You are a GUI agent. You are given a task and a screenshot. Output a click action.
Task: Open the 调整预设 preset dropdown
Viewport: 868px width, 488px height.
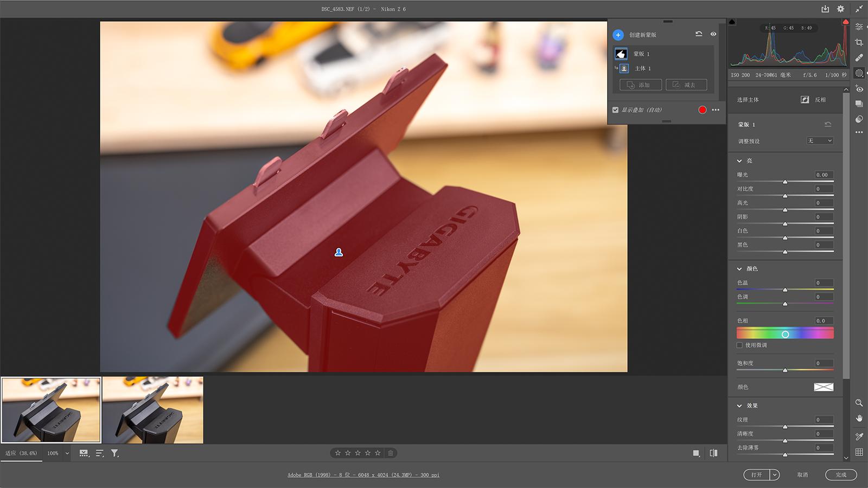coord(820,141)
